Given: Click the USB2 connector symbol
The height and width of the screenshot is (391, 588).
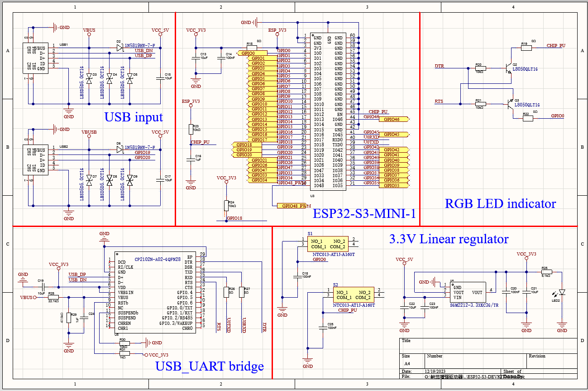Looking at the screenshot, I should (x=35, y=160).
